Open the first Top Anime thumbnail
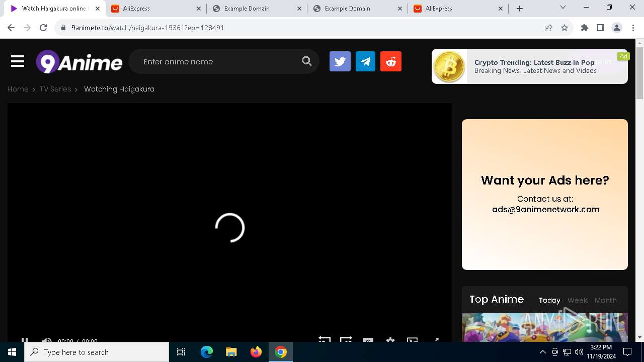The height and width of the screenshot is (362, 644). point(545,327)
